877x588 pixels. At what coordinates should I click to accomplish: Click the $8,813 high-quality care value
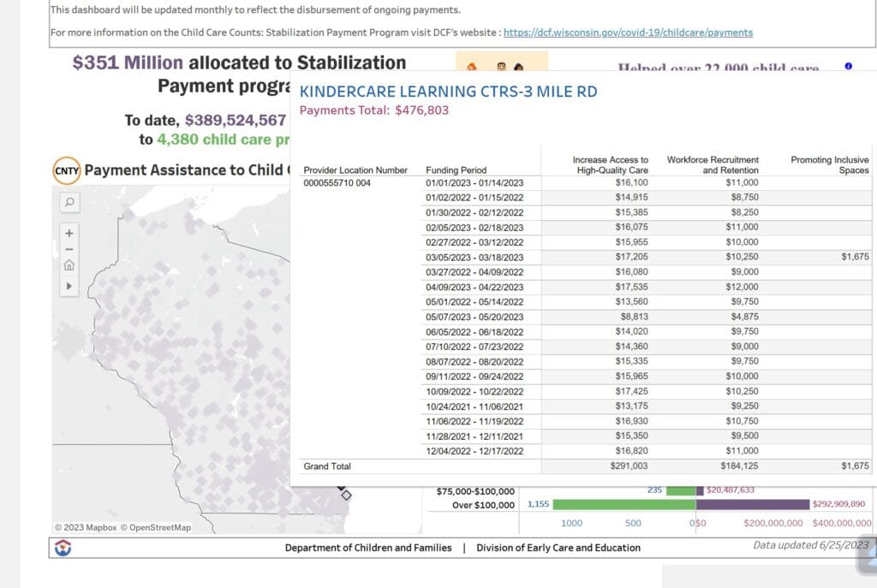[x=635, y=317]
